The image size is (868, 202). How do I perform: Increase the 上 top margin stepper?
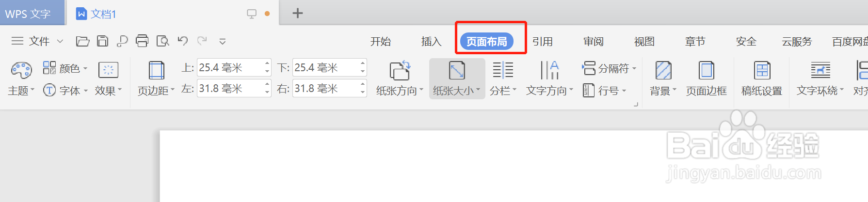click(x=267, y=63)
